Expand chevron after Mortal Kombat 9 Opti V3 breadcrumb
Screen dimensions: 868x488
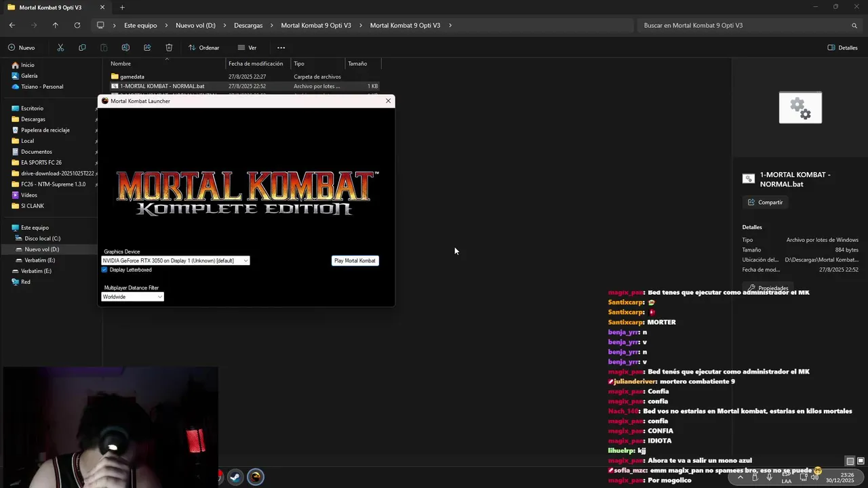pos(450,25)
